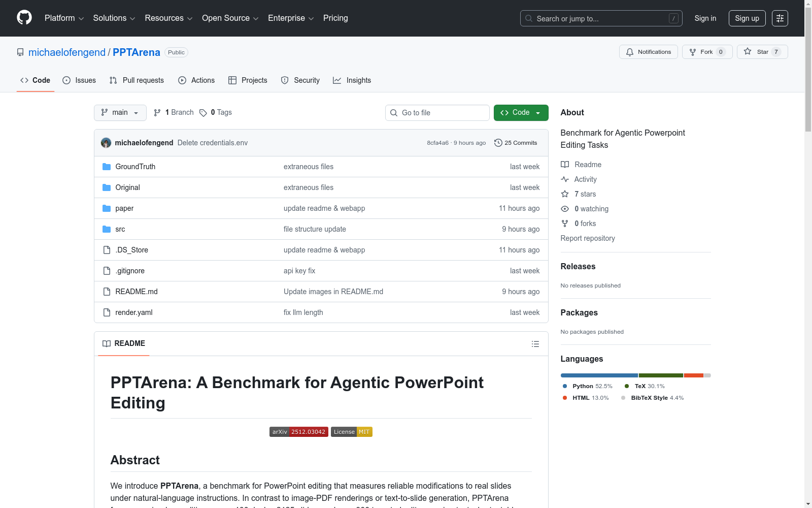
Task: Click the Sign in link
Action: pyautogui.click(x=705, y=18)
